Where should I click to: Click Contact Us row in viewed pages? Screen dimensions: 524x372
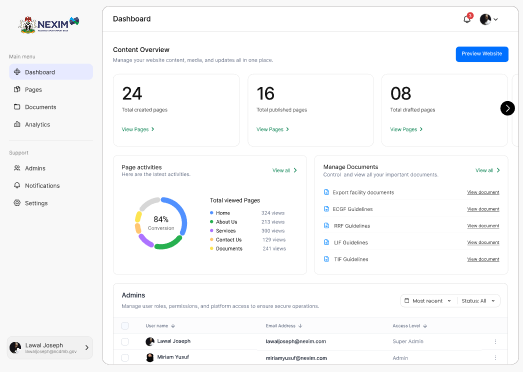tap(248, 240)
